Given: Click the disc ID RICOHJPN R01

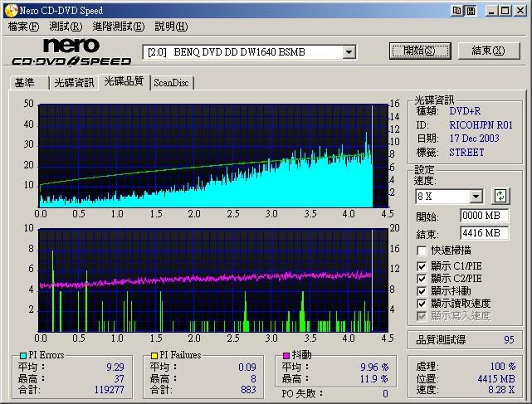Looking at the screenshot, I should (481, 125).
